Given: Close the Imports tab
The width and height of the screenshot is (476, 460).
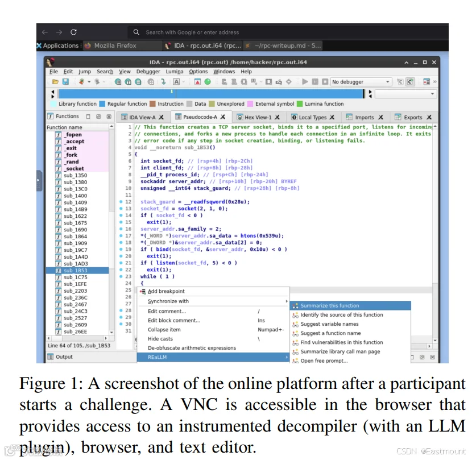Looking at the screenshot, I should (380, 117).
